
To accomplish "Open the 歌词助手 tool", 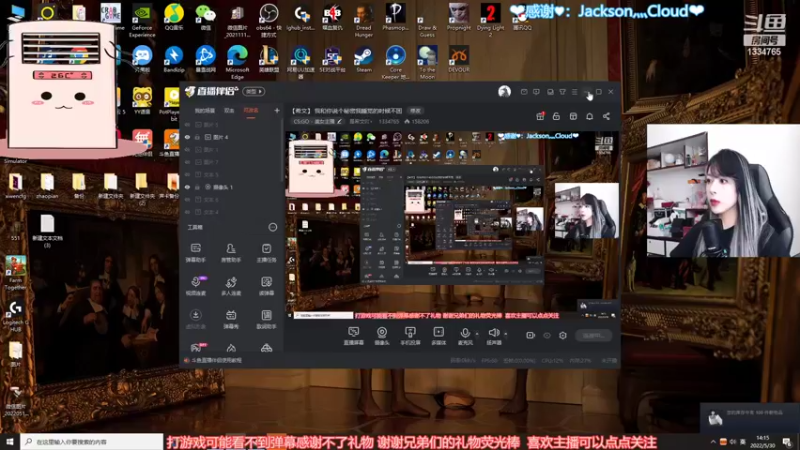I will click(266, 319).
